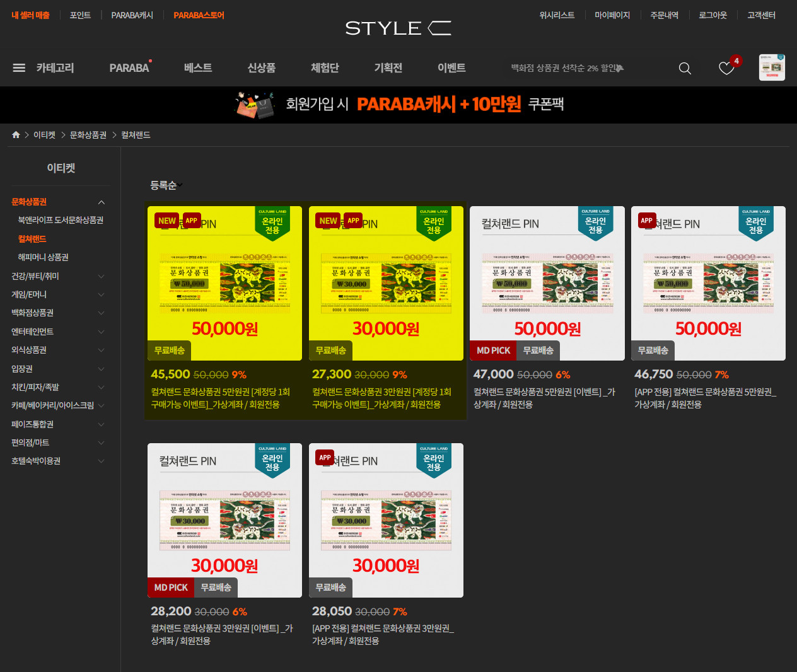This screenshot has height=672, width=797.
Task: Open the 호텔숙박이용권 sidebar category
Action: 36,461
